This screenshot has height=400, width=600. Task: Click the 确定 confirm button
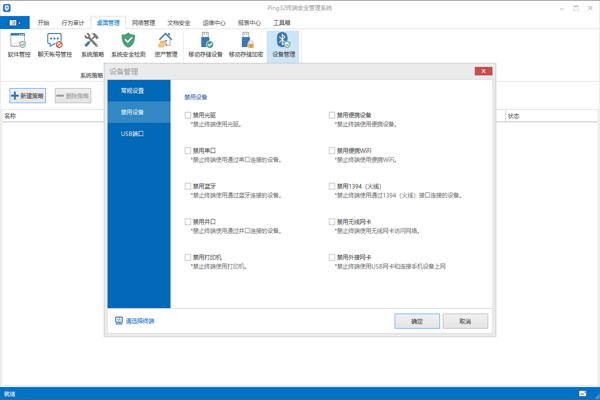point(416,321)
